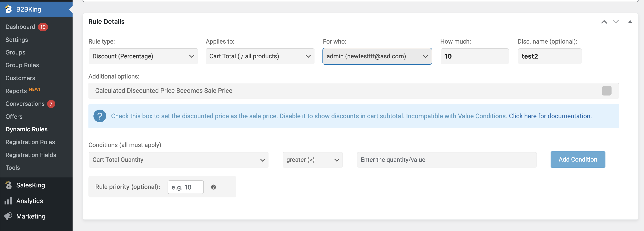644x231 pixels.
Task: Open the For who dropdown
Action: pyautogui.click(x=377, y=56)
